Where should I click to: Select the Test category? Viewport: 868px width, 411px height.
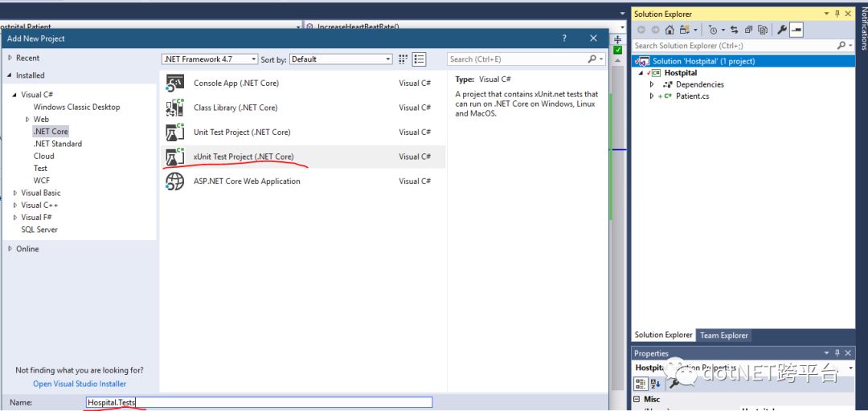pyautogui.click(x=40, y=168)
